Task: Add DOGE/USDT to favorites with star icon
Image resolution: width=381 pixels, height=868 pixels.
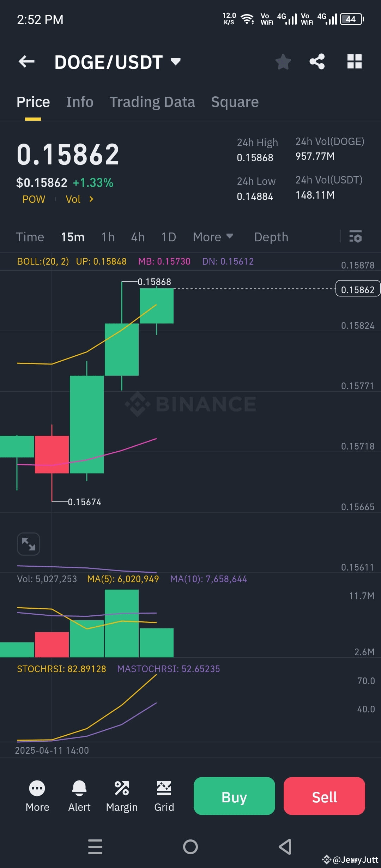Action: point(283,62)
